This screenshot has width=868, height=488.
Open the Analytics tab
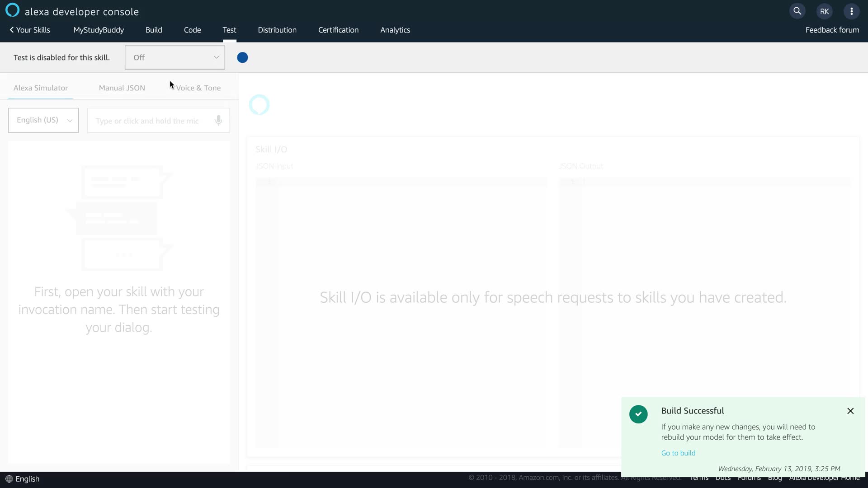coord(395,30)
